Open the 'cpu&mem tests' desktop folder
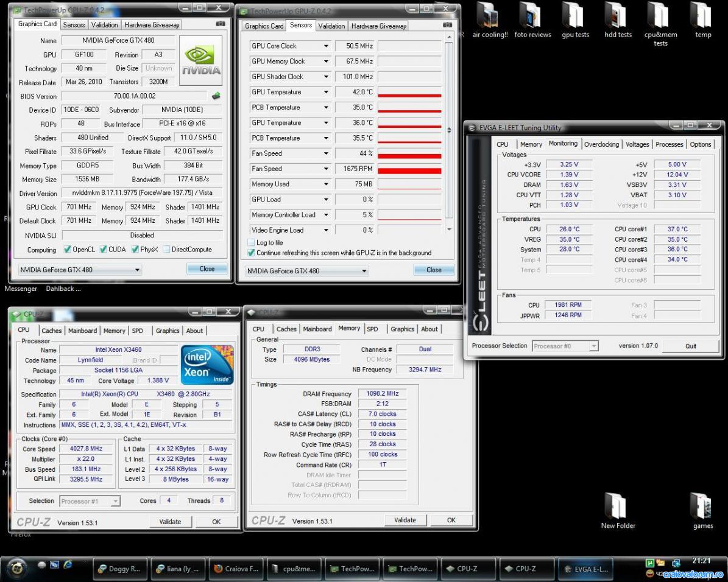This screenshot has width=728, height=582. click(660, 23)
